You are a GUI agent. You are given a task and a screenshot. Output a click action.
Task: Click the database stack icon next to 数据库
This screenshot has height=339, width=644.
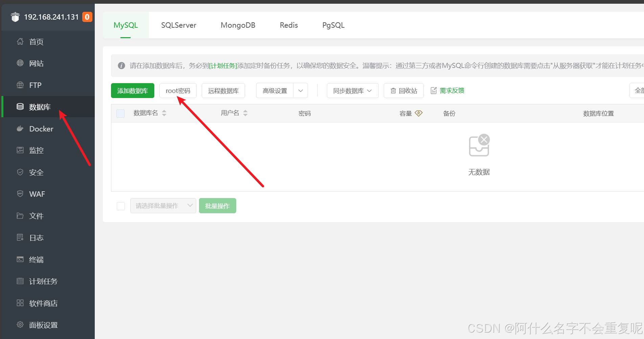tap(20, 107)
